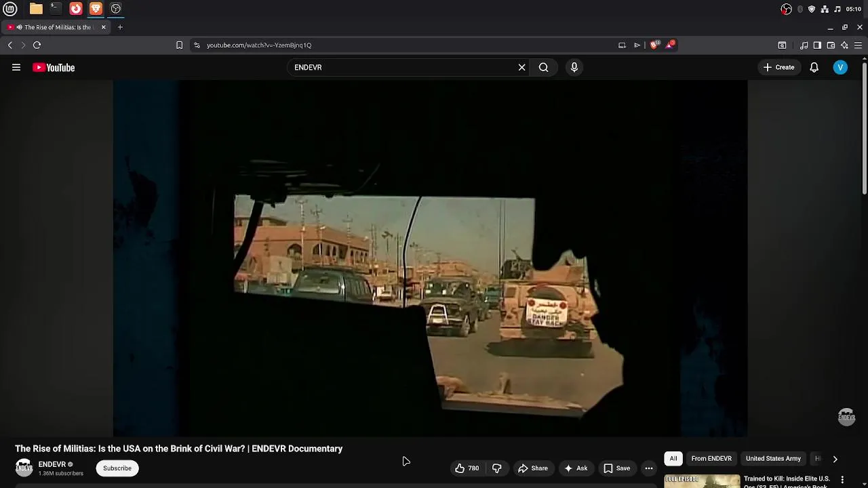Open the Create menu
Viewport: 868px width, 488px height.
tap(778, 67)
